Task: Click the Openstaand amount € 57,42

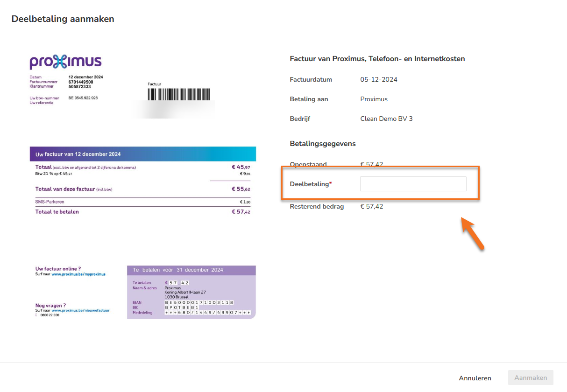Action: pos(372,164)
